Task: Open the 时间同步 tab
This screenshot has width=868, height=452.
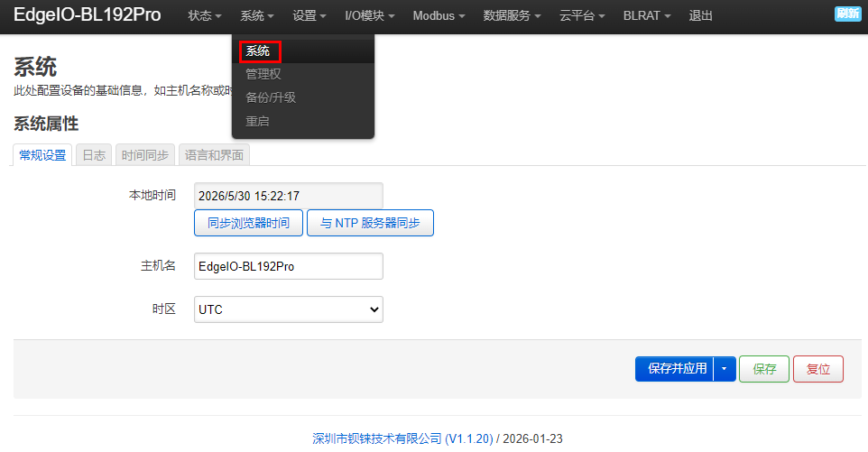Action: click(x=145, y=155)
